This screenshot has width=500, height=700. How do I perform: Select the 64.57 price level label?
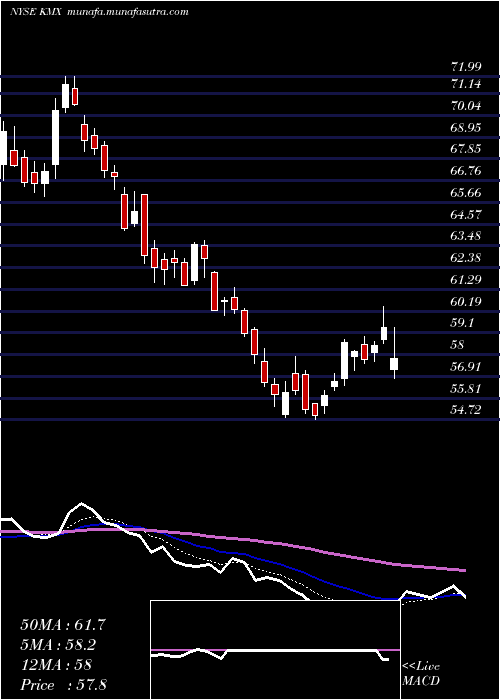467,215
